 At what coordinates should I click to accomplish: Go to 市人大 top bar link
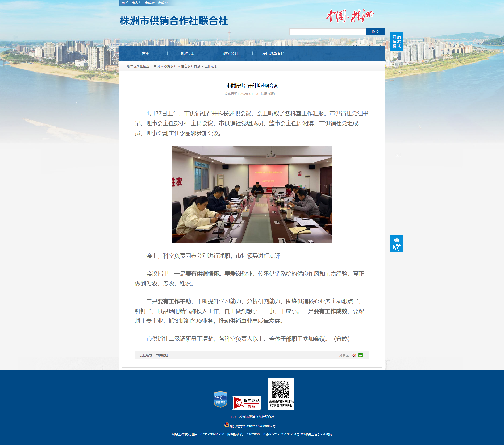[136, 3]
